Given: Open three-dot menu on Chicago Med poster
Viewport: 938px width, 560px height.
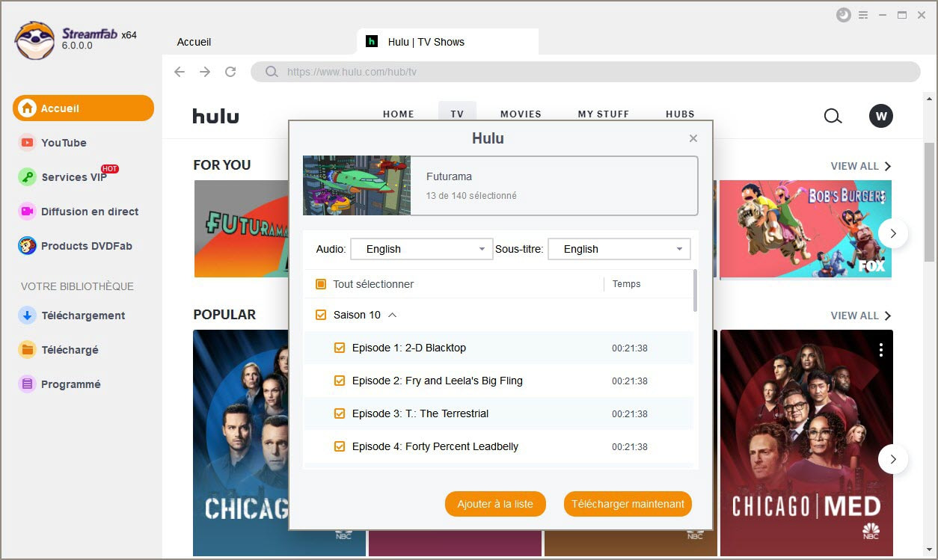Looking at the screenshot, I should (881, 350).
